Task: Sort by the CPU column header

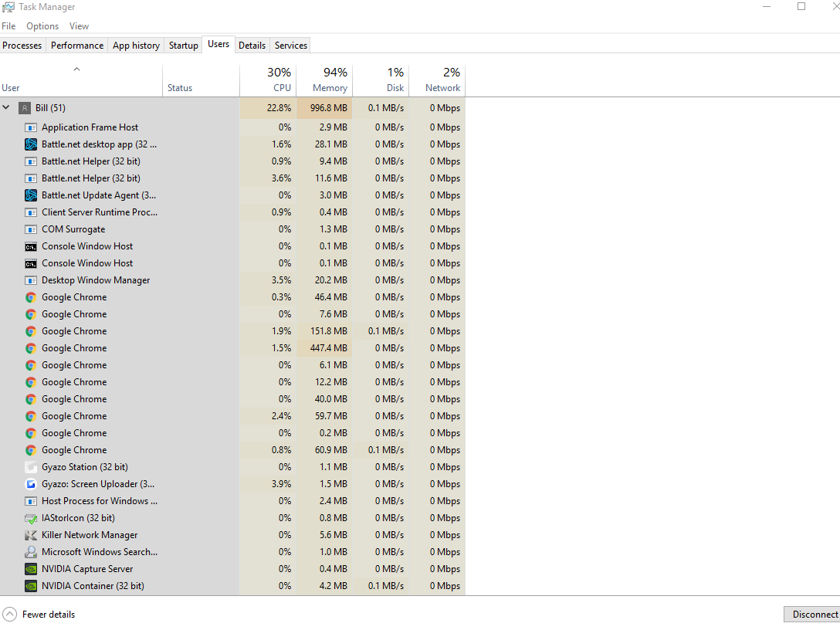Action: 268,80
